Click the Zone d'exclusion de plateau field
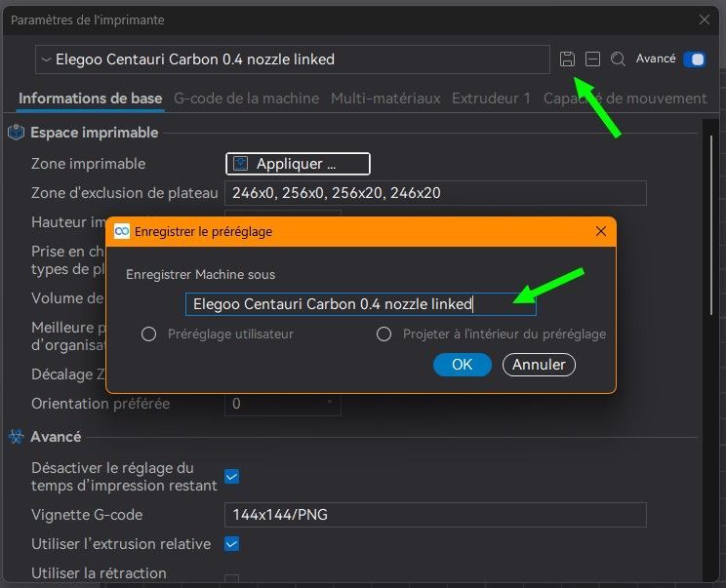The image size is (726, 588). coord(435,193)
